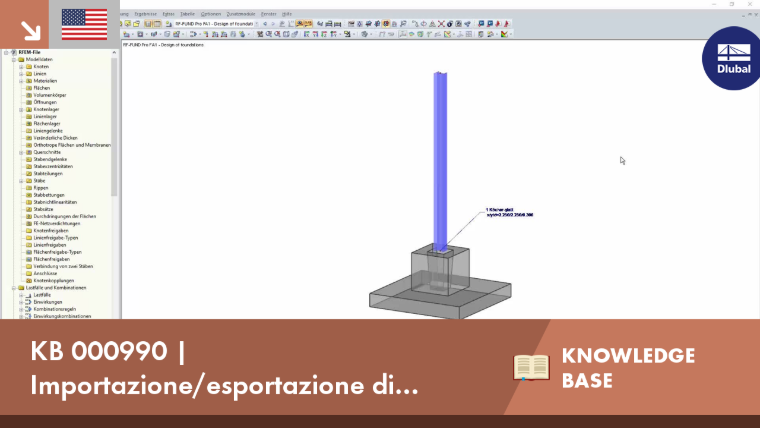This screenshot has width=760, height=428.
Task: Select Querschnitte in the navigator tree
Action: [x=47, y=152]
